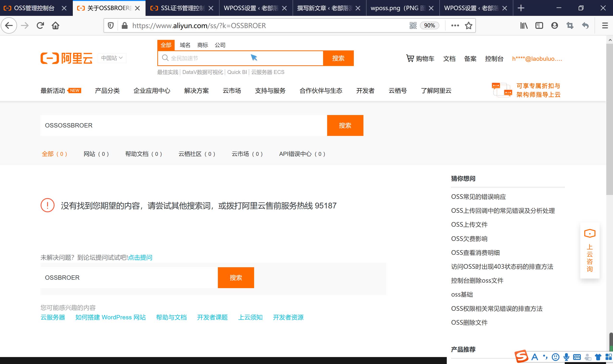This screenshot has height=364, width=613.
Task: Open the 合作伙伴与生态 navigation menu
Action: (321, 91)
